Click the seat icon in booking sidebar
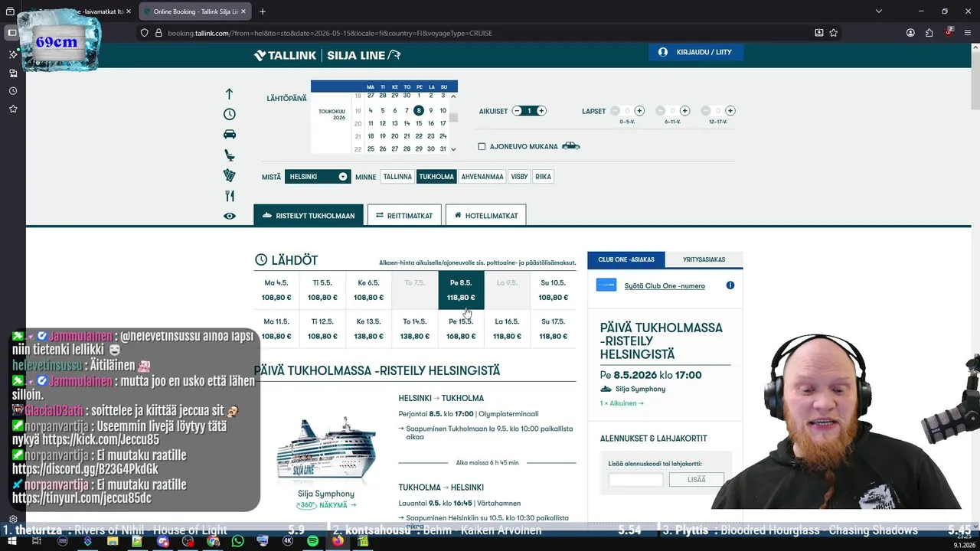The height and width of the screenshot is (551, 980). (x=230, y=155)
